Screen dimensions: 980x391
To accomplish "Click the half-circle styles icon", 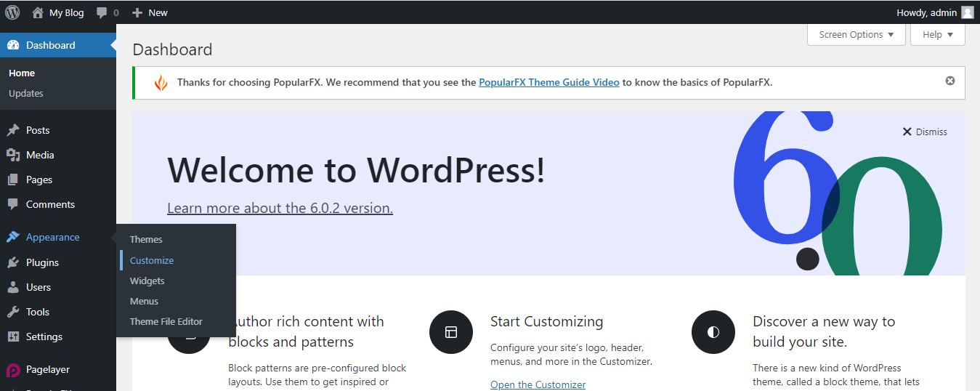I will point(713,332).
